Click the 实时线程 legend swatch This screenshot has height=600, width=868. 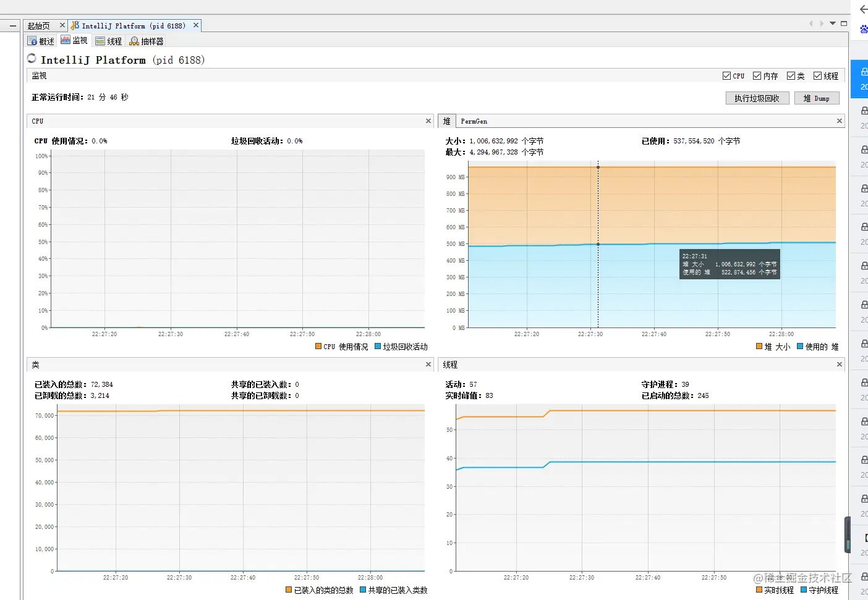pyautogui.click(x=759, y=590)
